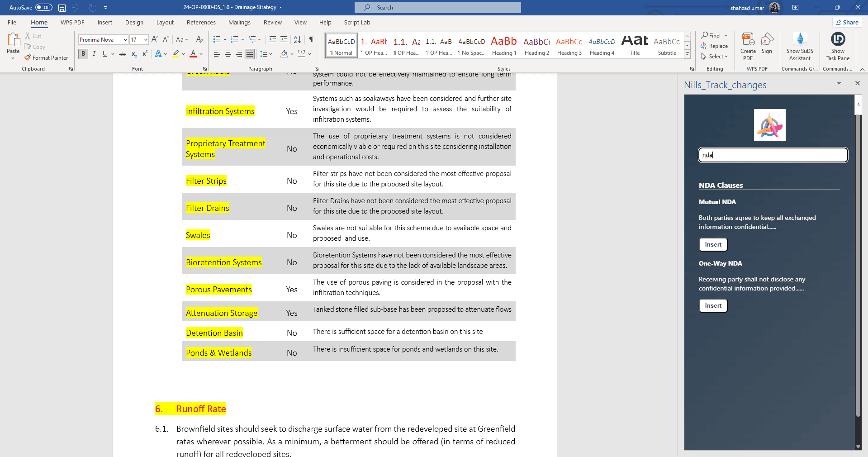
Task: Apply subscript formatting
Action: (134, 54)
